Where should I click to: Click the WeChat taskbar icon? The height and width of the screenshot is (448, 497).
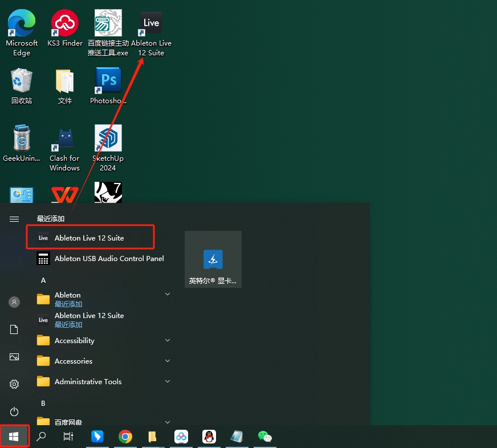click(x=265, y=437)
